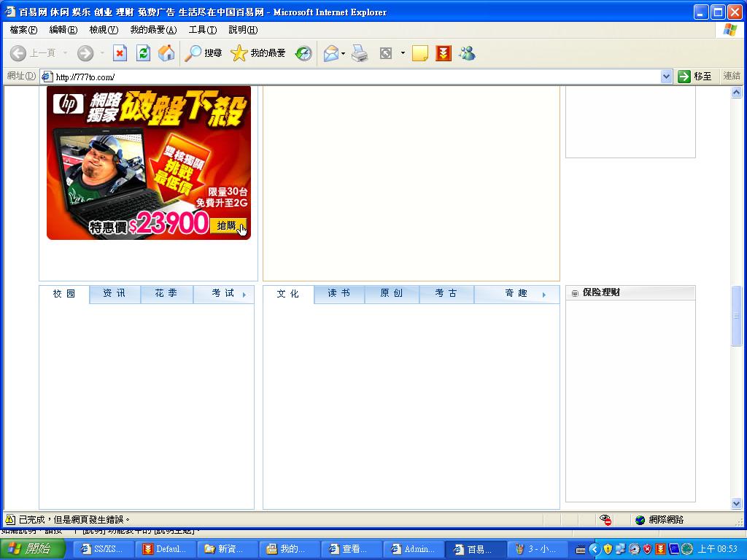
Task: Switch to the 读书 tab
Action: [338, 293]
